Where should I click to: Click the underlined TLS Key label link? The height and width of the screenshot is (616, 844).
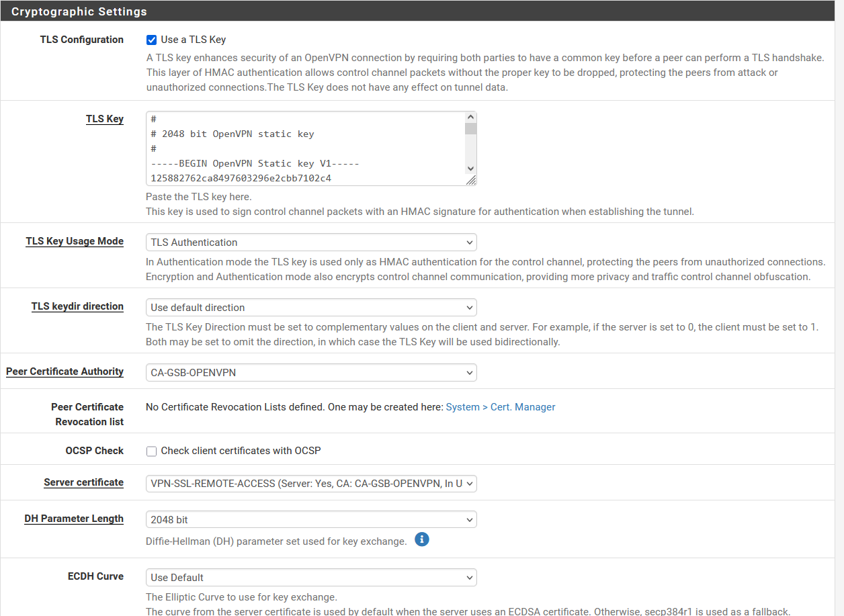point(105,119)
